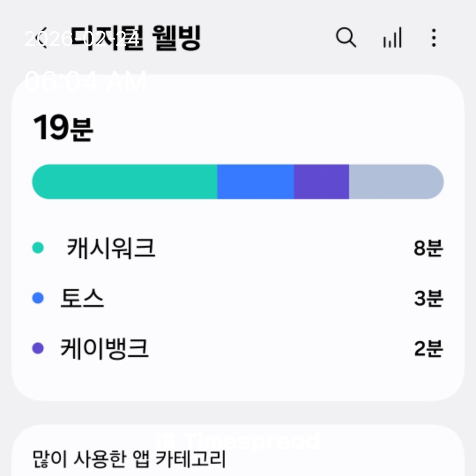Select the blue segment of usage bar
Viewport: 476px width, 476px height.
[x=256, y=182]
